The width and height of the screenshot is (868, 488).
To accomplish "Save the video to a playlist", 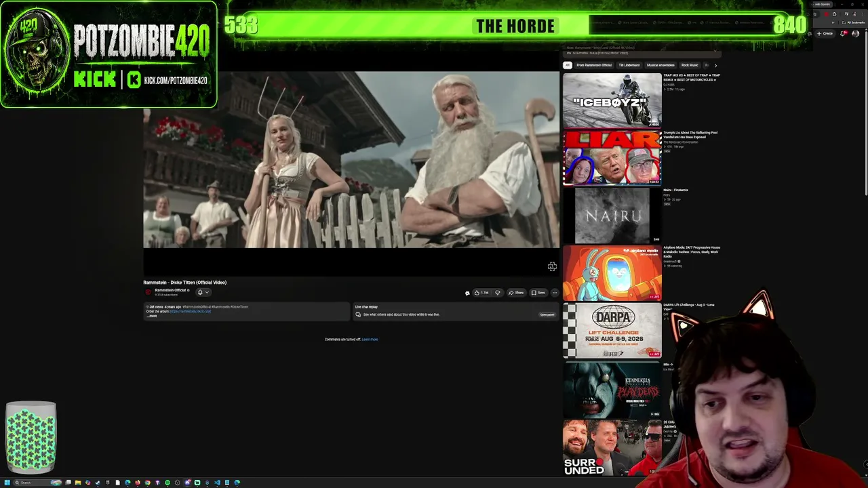I will 538,293.
